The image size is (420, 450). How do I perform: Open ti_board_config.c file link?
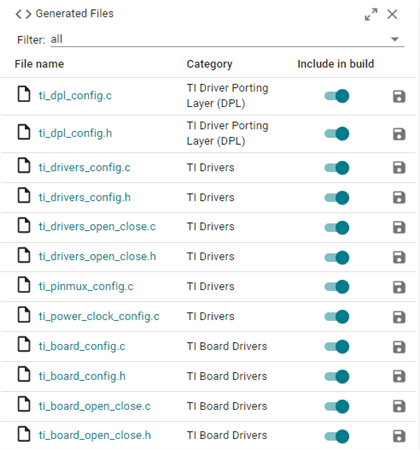(82, 346)
